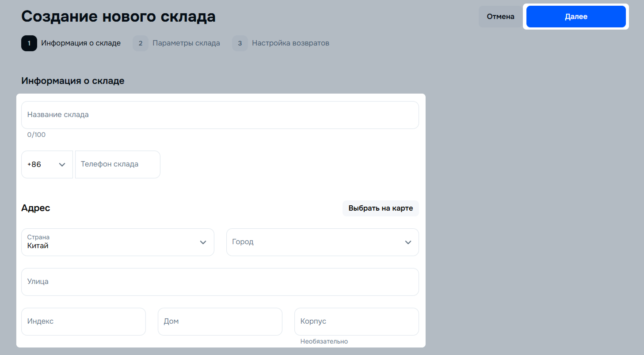Click the step number 1 badge
The image size is (644, 355).
(29, 43)
